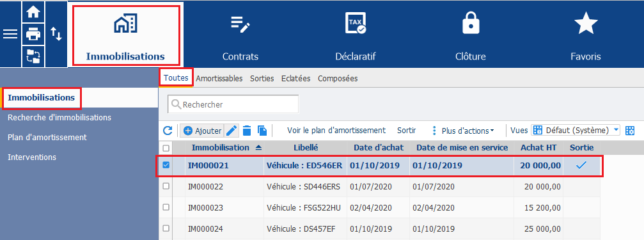Click the IM000023 cell
Screen dimensions: 644x240
[224, 207]
